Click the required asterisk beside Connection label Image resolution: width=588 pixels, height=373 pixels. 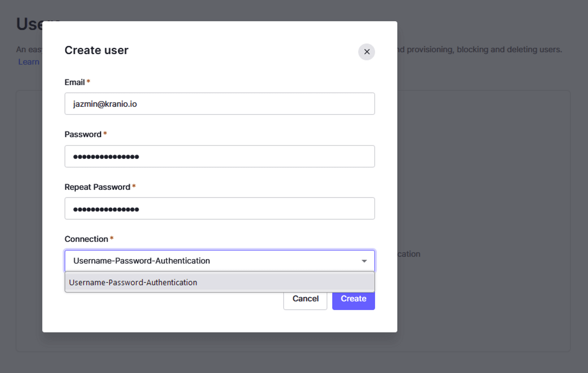(112, 238)
